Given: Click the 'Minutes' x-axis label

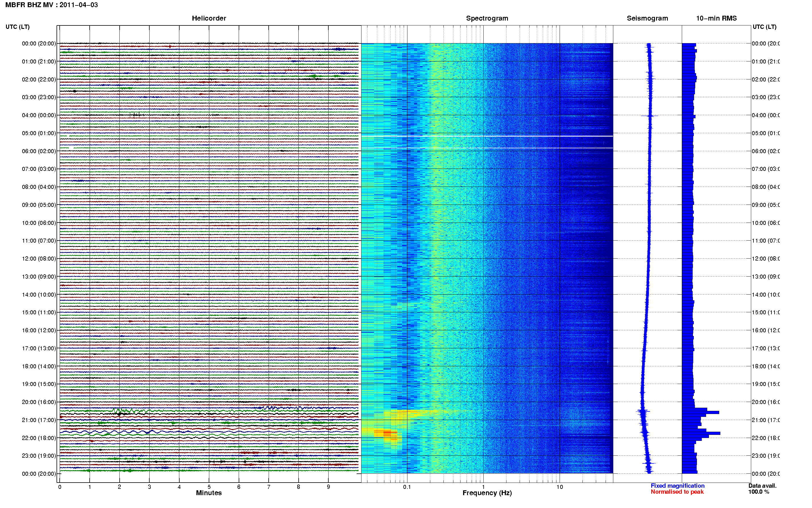Looking at the screenshot, I should pyautogui.click(x=209, y=493).
